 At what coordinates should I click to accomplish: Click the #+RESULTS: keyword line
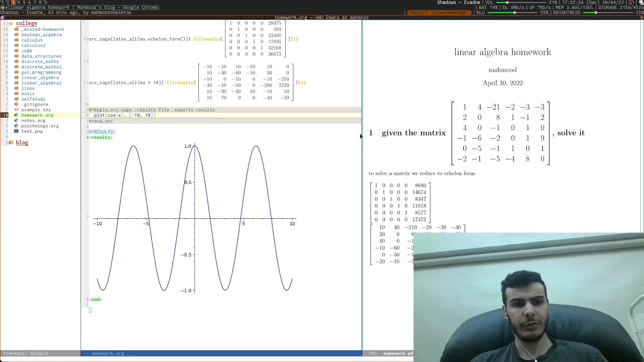click(x=103, y=132)
